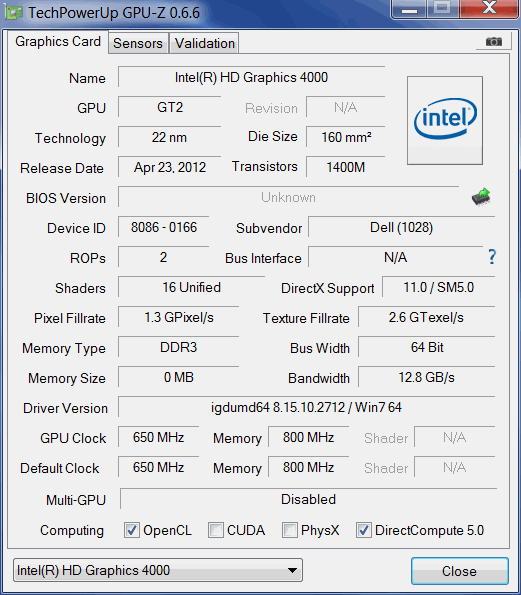The height and width of the screenshot is (595, 521).
Task: Toggle the OpenCL checkbox
Action: pyautogui.click(x=132, y=530)
